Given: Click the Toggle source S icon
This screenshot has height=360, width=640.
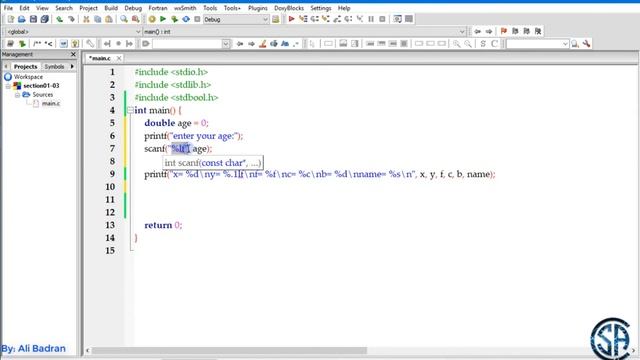Looking at the screenshot, I should [x=483, y=44].
